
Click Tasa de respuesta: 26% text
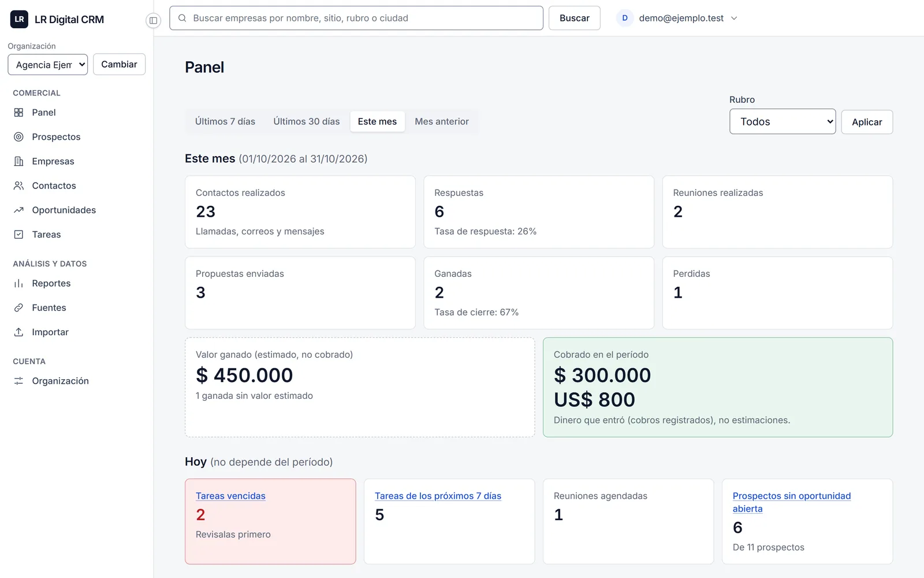point(485,231)
